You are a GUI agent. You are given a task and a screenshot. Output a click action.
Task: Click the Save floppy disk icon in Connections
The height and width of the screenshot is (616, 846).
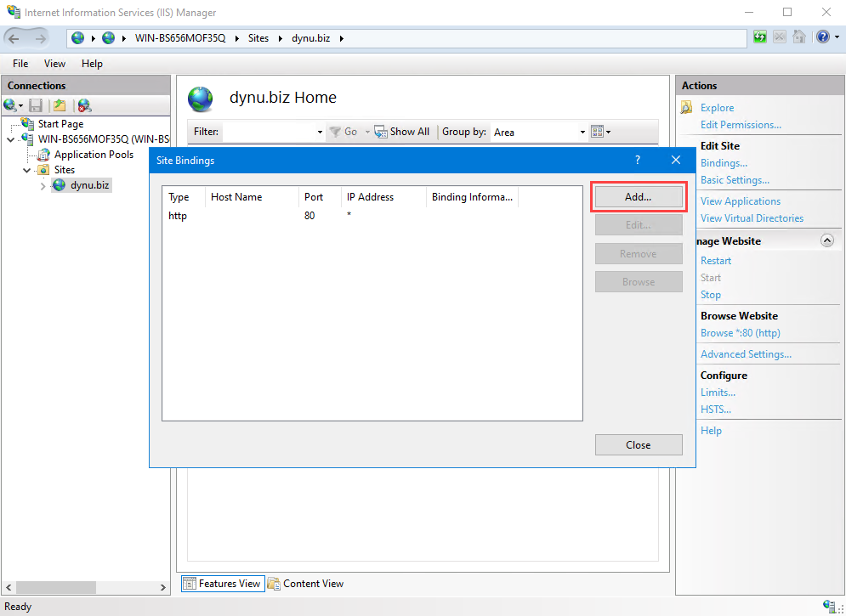[x=37, y=105]
